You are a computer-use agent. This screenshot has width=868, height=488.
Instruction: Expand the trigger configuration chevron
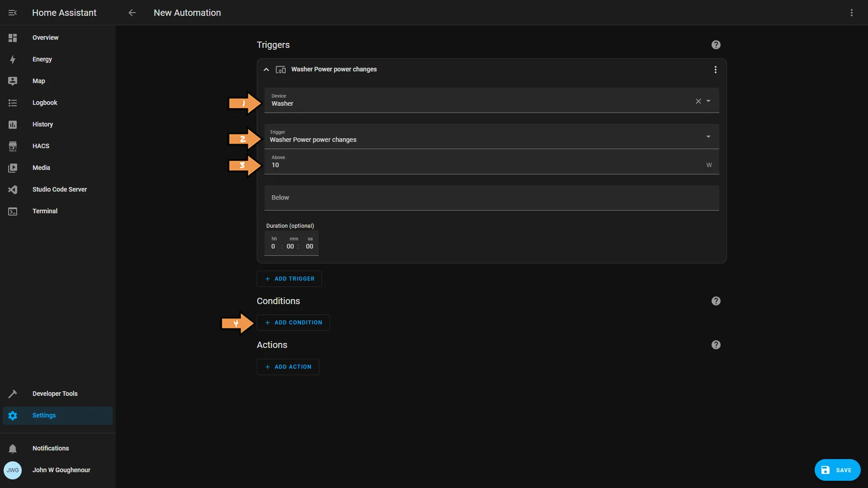(x=266, y=69)
